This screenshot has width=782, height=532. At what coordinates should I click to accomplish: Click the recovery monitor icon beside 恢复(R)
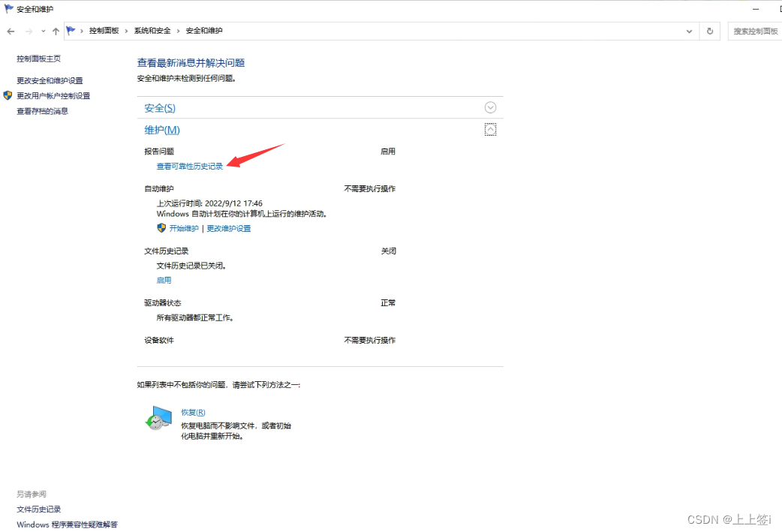pos(158,418)
